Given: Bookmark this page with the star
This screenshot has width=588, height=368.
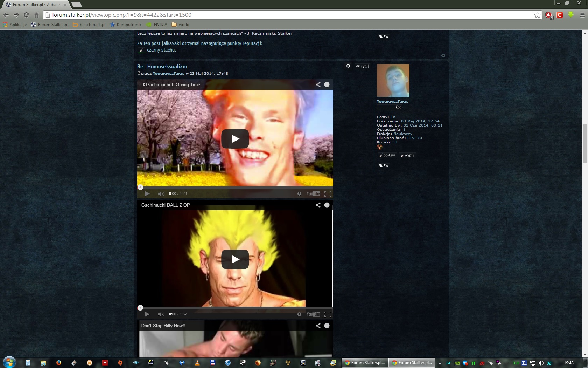Looking at the screenshot, I should coord(537,15).
